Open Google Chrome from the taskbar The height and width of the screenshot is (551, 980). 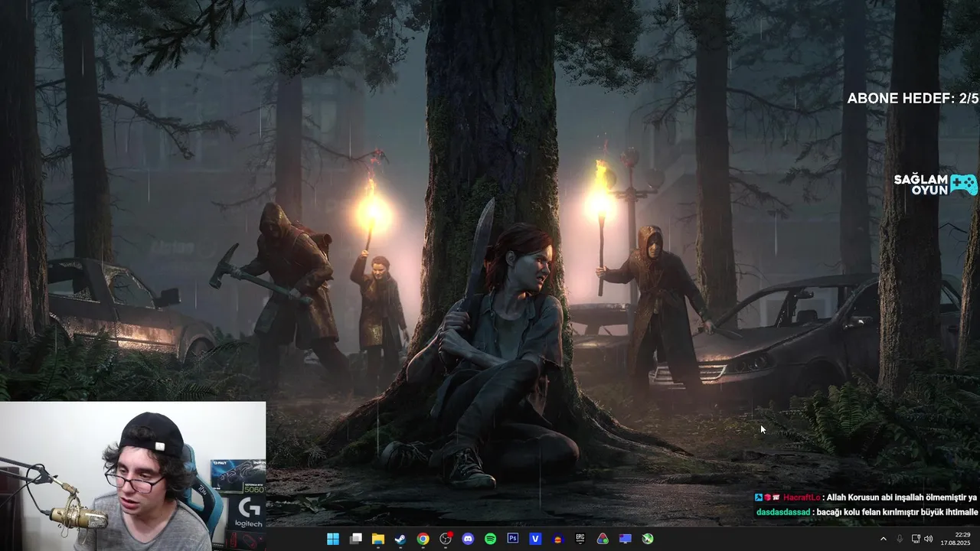pyautogui.click(x=423, y=539)
